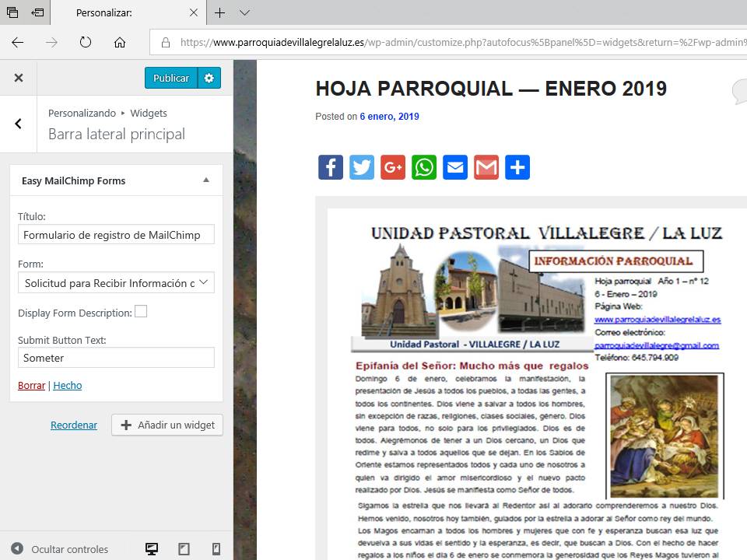Set these tabs aside
The image size is (747, 560).
tap(37, 12)
